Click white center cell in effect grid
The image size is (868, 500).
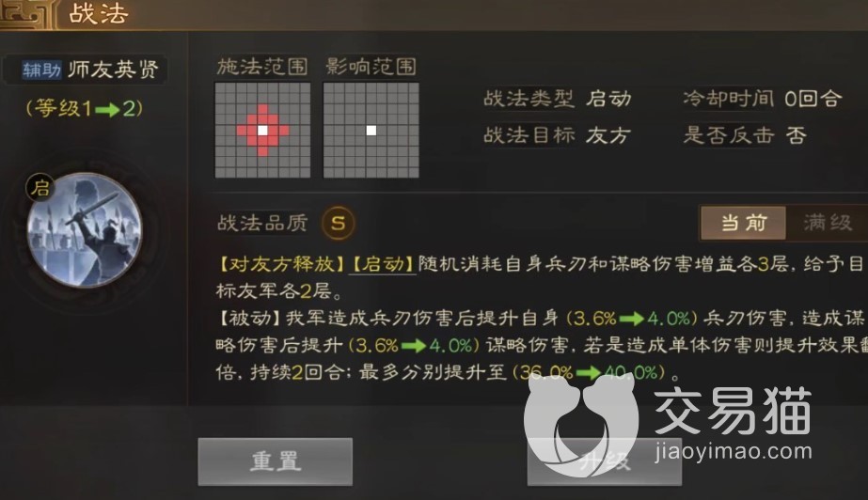pos(371,131)
